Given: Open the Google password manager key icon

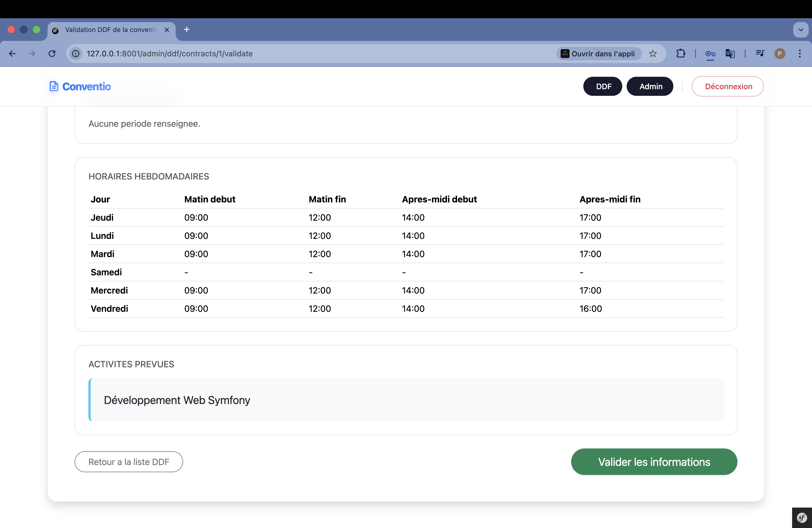Looking at the screenshot, I should (710, 54).
